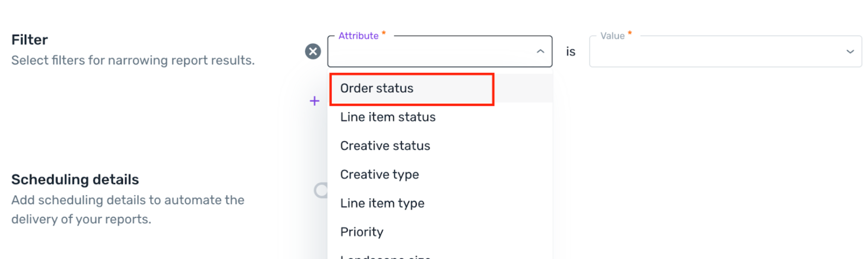Screen dimensions: 868x259
Task: Click the Filter section heading
Action: tap(29, 40)
